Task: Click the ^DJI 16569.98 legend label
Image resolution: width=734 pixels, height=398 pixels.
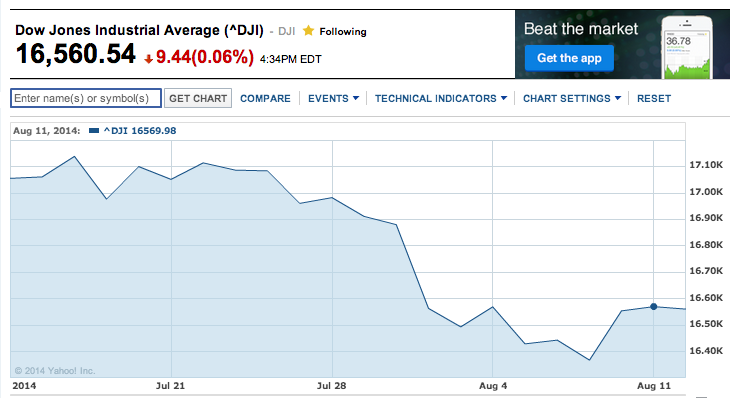Action: 140,131
